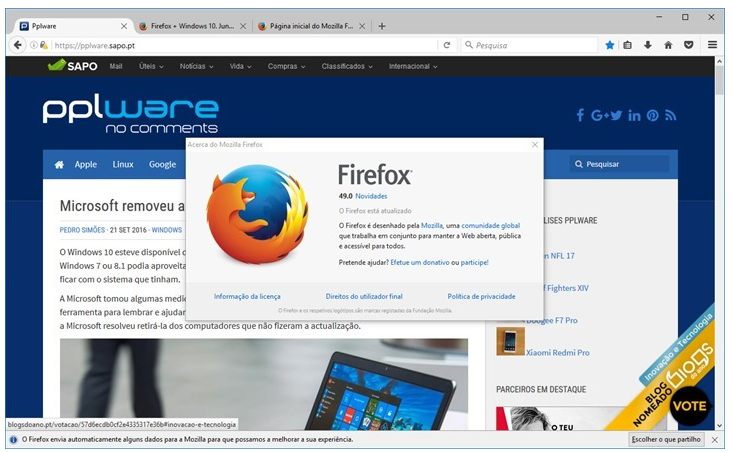Open Direitos do utilizador final link
733x452 pixels.
[364, 296]
